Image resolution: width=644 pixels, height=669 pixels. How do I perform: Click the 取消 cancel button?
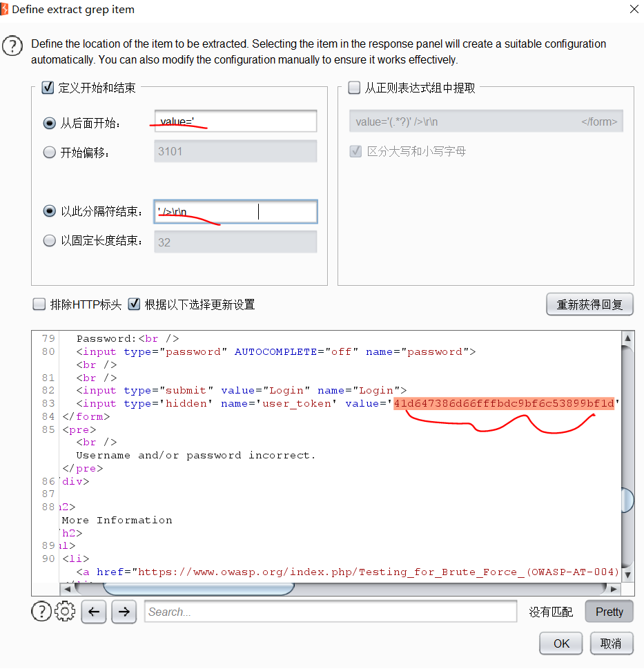point(611,643)
